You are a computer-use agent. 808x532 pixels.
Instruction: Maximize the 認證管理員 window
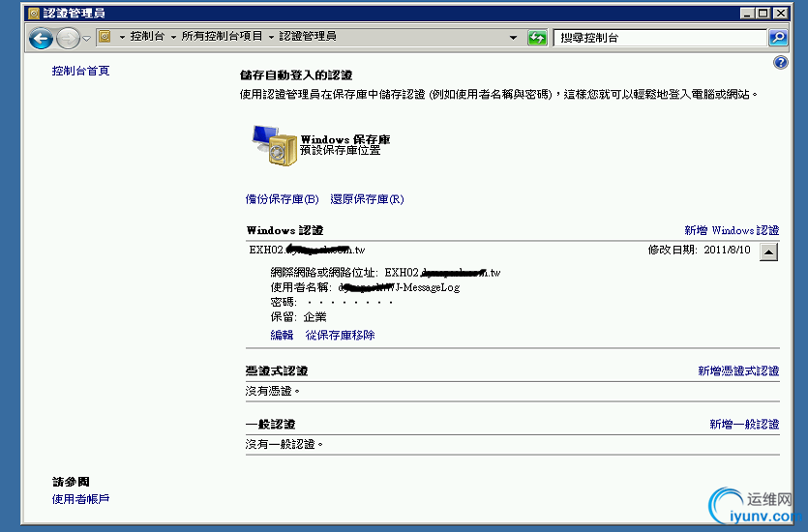tap(763, 14)
